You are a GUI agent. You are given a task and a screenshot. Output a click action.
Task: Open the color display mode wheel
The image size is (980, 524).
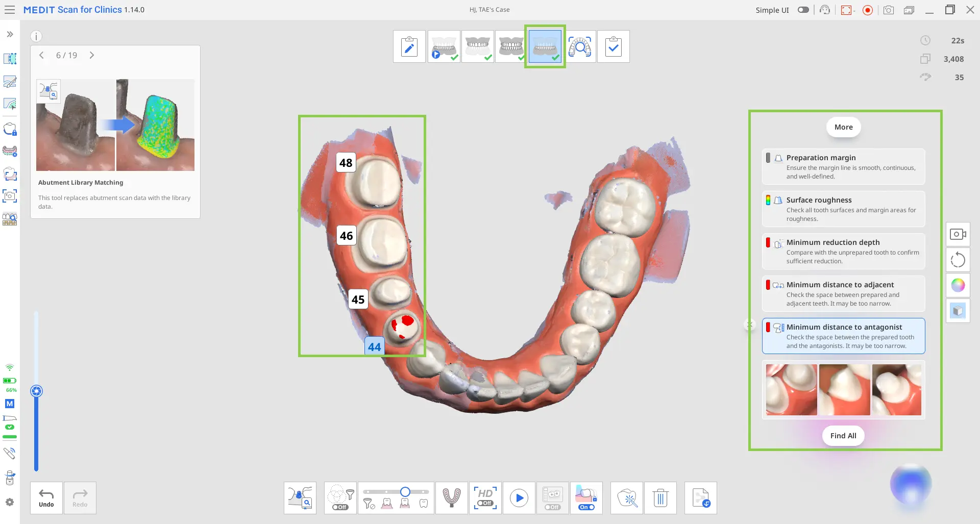tap(958, 285)
